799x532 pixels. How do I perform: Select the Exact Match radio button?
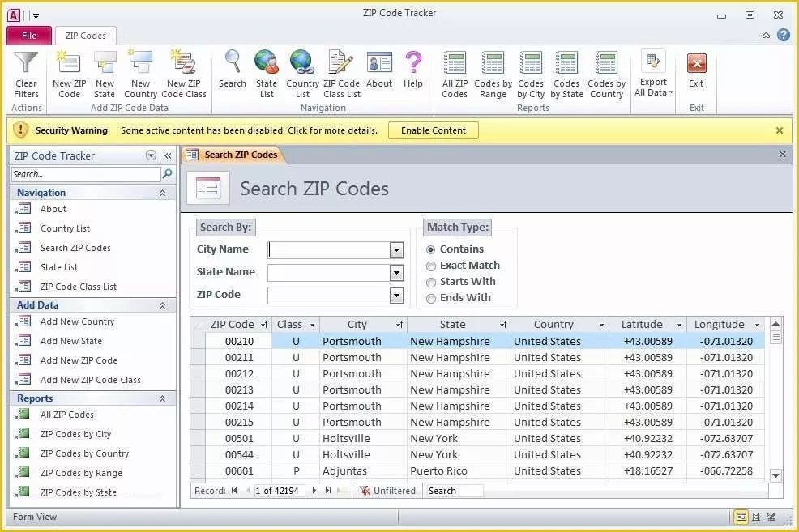[431, 266]
